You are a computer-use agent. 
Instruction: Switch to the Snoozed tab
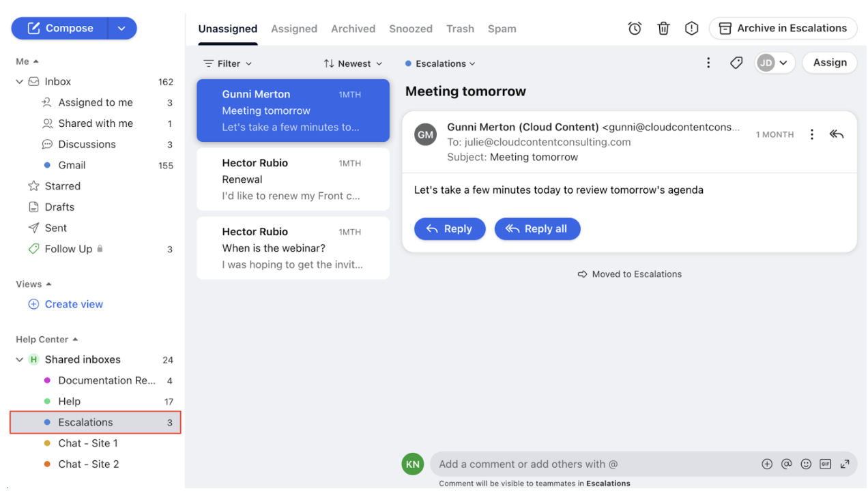[411, 29]
